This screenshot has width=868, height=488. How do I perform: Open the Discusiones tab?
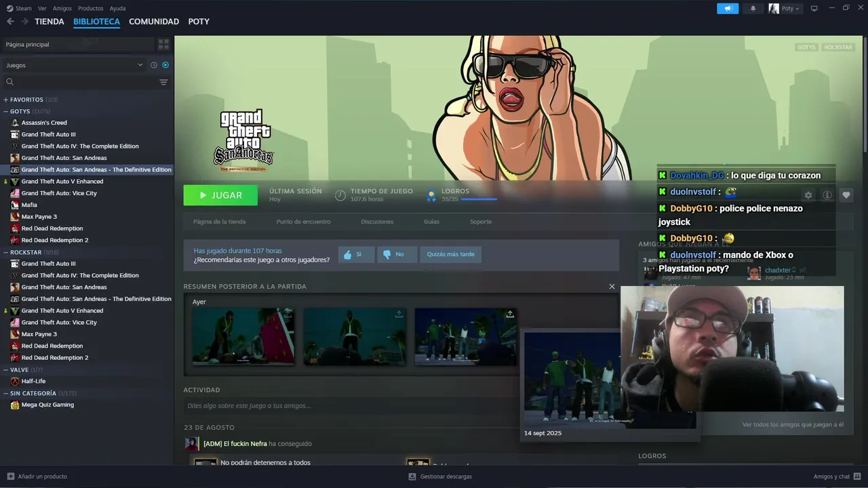(377, 222)
